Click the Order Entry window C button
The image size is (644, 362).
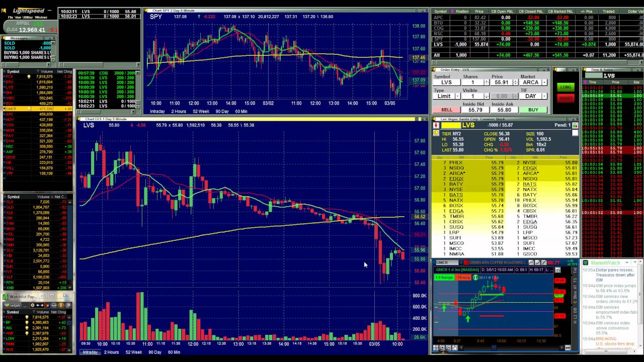click(538, 70)
